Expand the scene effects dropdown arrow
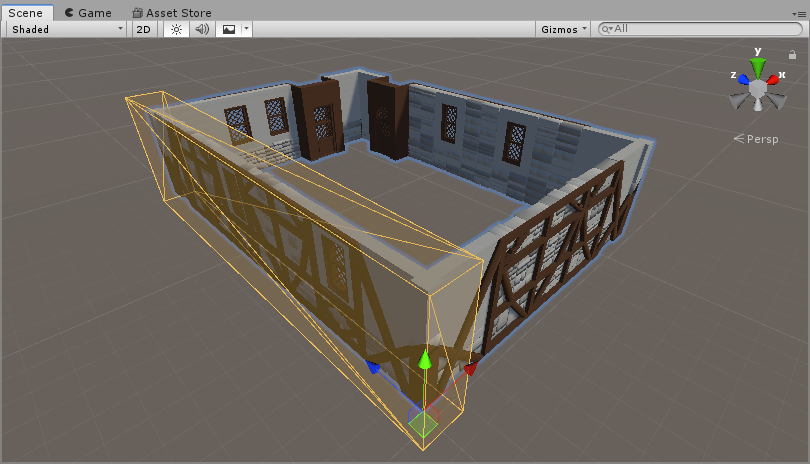Image resolution: width=810 pixels, height=464 pixels. point(246,29)
